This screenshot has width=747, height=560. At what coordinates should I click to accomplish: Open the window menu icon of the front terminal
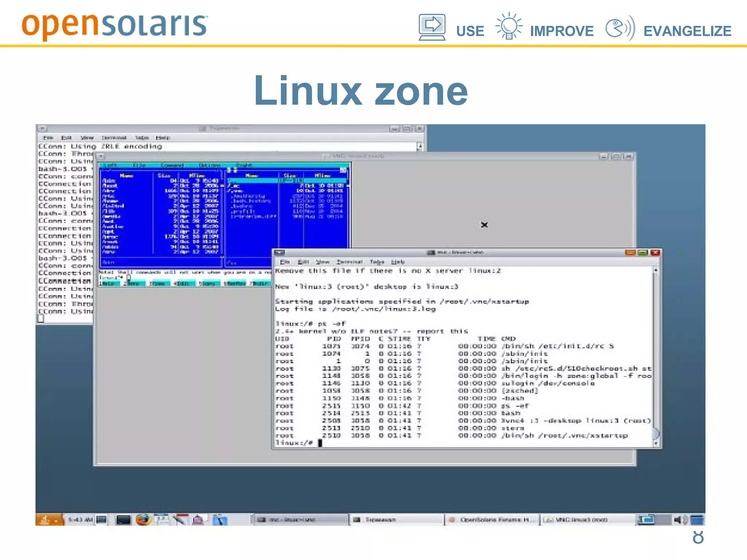280,252
